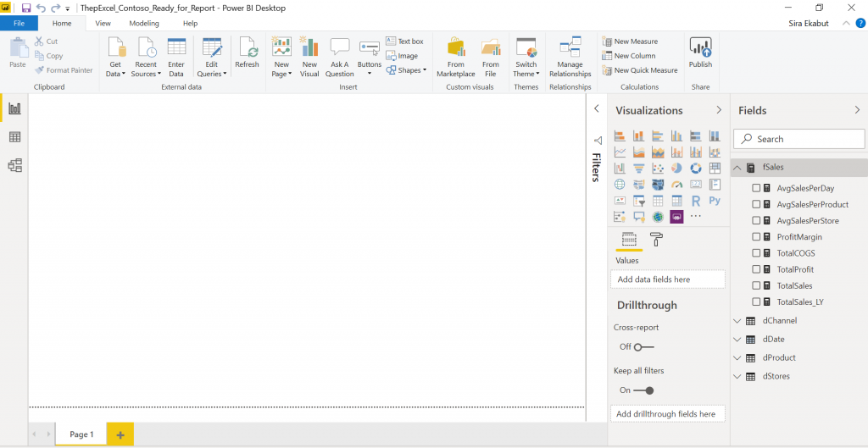Select the stacked column chart visual

tap(639, 136)
